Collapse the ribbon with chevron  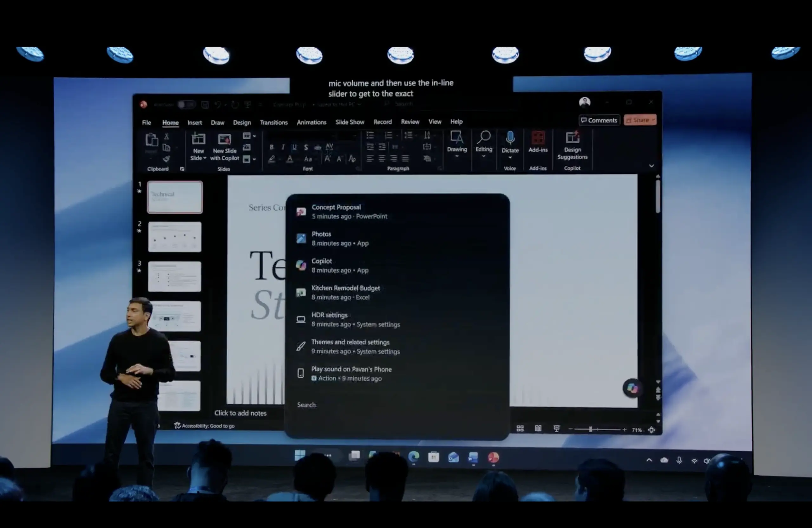(651, 166)
